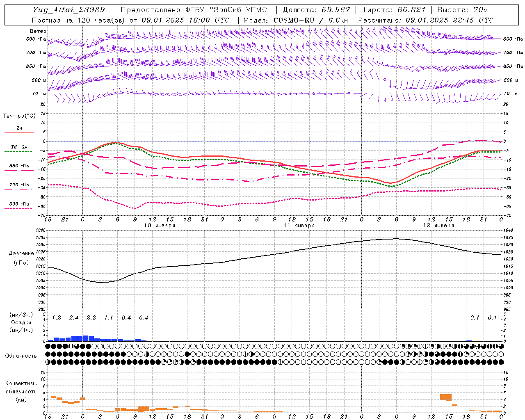Click the solid line sample under '2м' legend
The image size is (525, 420).
19,133
